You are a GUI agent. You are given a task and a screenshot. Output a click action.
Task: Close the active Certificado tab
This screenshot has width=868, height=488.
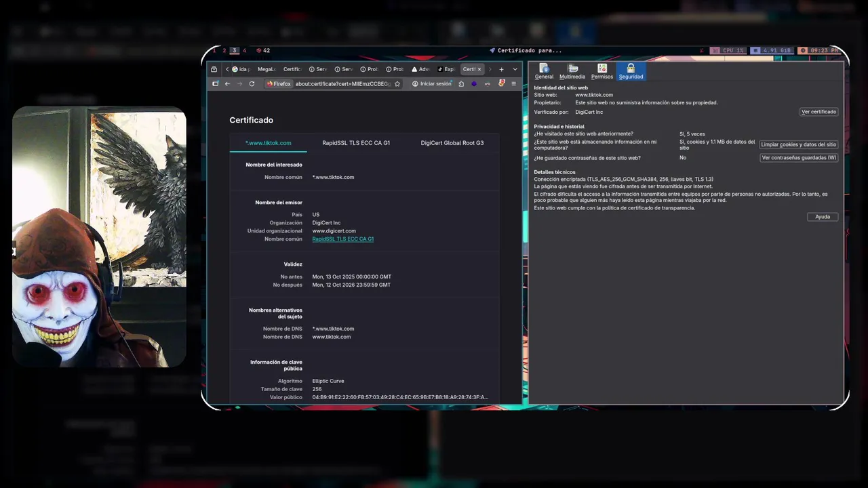coord(479,69)
